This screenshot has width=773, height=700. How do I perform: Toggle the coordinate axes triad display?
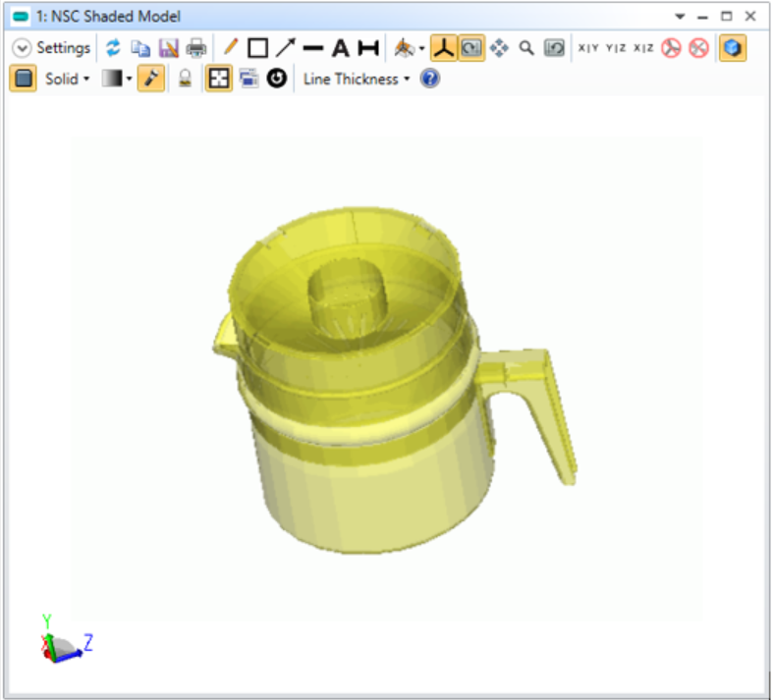(x=444, y=47)
